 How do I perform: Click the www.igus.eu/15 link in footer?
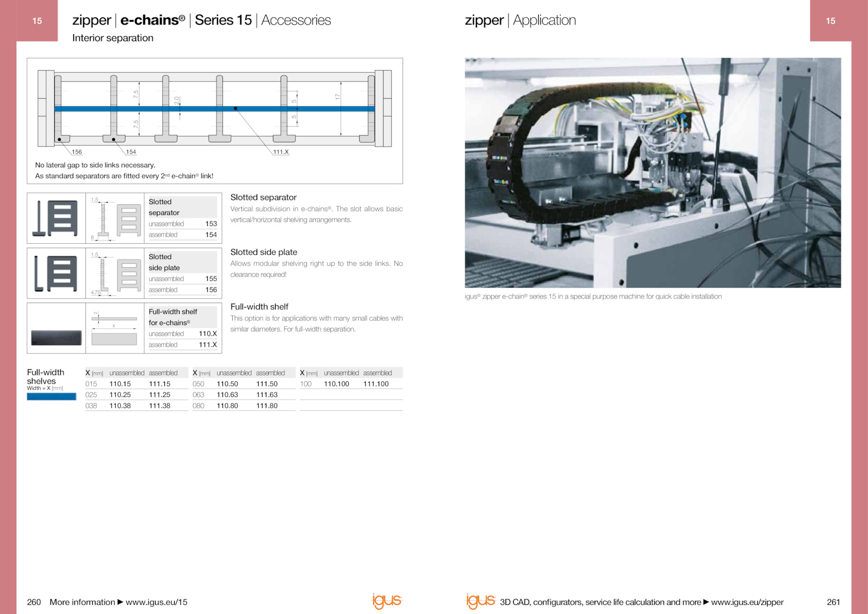click(156, 602)
